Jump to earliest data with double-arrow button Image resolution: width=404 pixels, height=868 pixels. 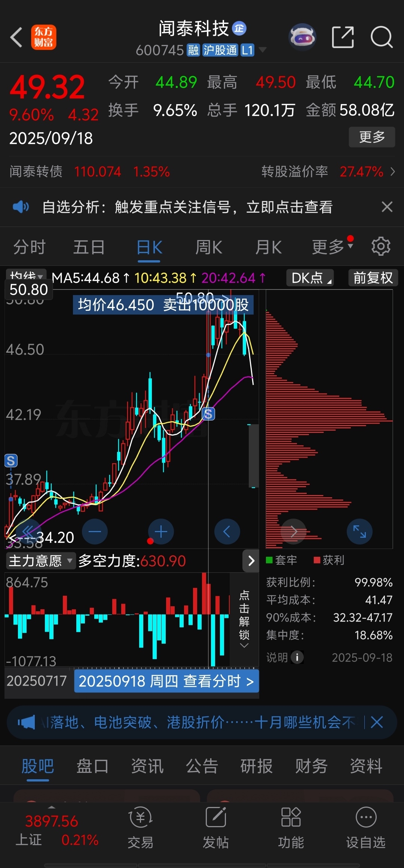tap(28, 531)
